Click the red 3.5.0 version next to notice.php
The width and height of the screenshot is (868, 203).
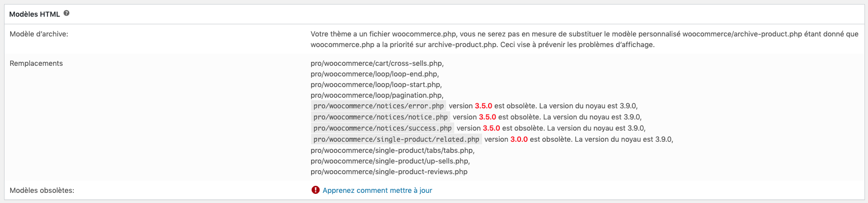[x=488, y=117]
